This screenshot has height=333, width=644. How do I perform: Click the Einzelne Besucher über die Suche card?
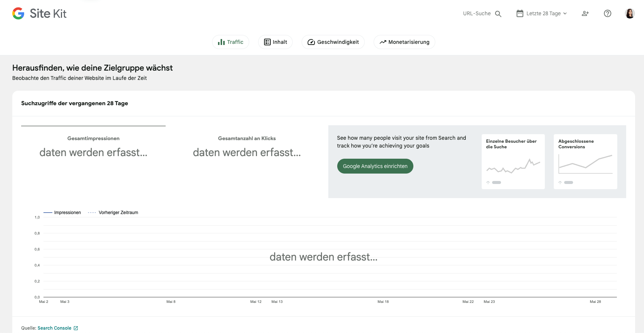[x=513, y=162]
